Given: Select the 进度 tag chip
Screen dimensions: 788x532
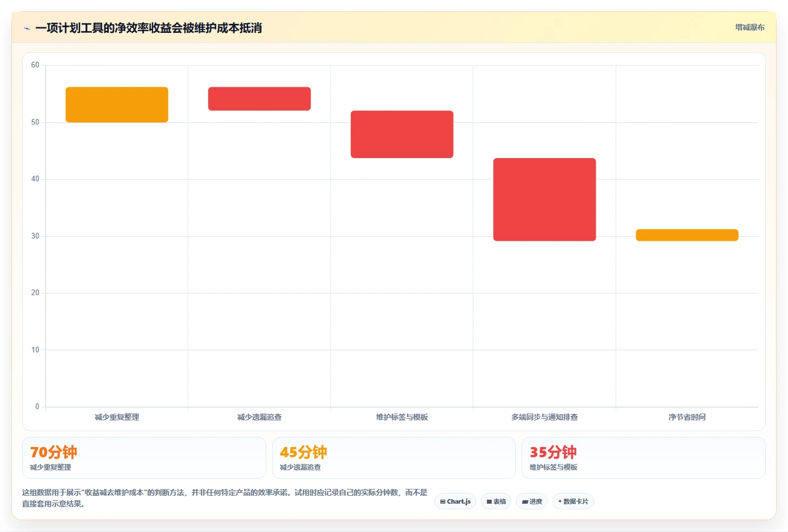Looking at the screenshot, I should (x=532, y=501).
